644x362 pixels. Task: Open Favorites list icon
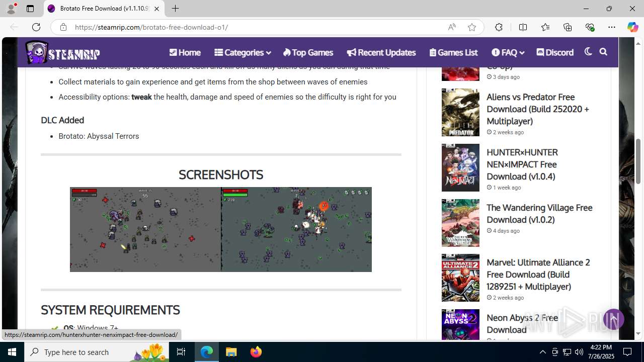pyautogui.click(x=545, y=27)
